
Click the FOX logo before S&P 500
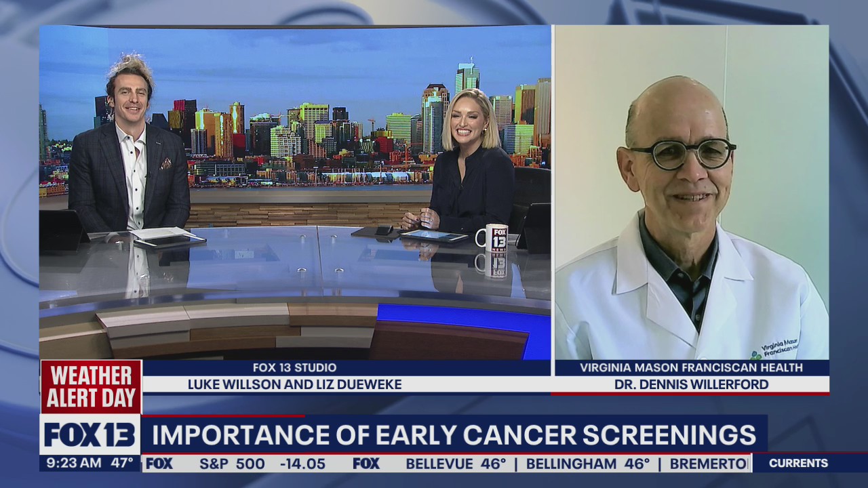click(160, 464)
